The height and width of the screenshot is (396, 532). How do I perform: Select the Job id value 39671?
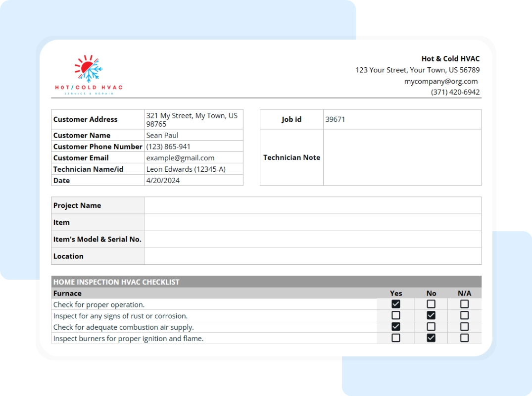click(x=336, y=119)
